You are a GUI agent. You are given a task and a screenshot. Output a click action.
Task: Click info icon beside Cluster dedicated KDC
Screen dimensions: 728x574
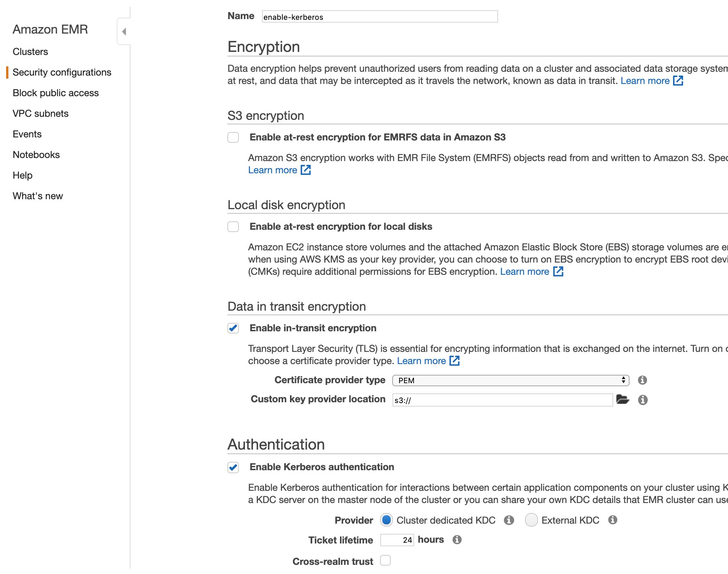(x=509, y=520)
